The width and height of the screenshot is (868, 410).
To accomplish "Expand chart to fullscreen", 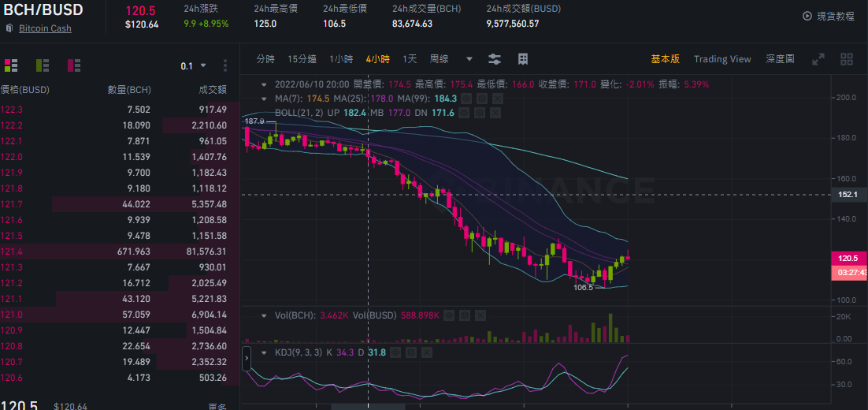I will (x=818, y=59).
